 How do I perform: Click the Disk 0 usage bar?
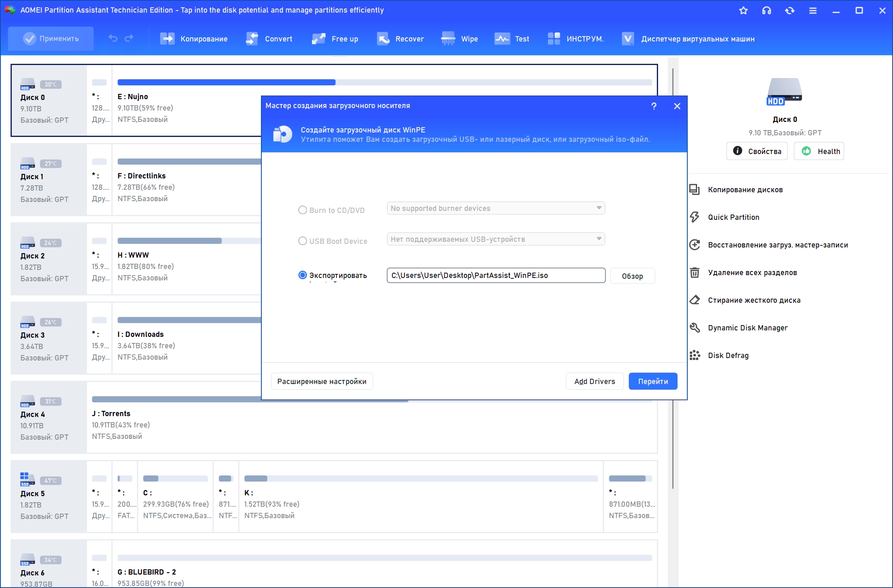(x=385, y=82)
